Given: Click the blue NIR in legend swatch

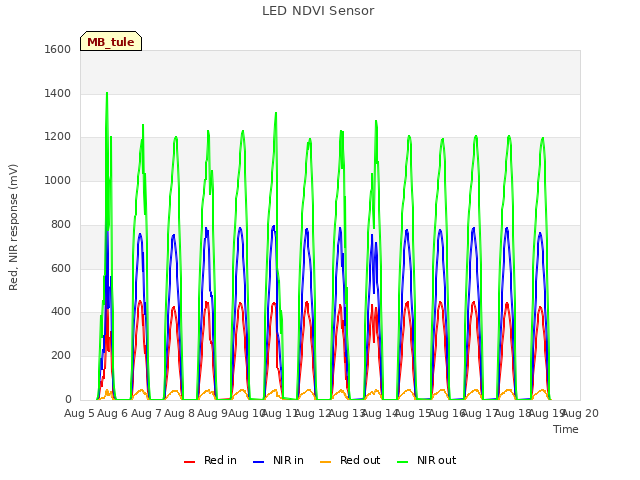Looking at the screenshot, I should [x=258, y=462].
